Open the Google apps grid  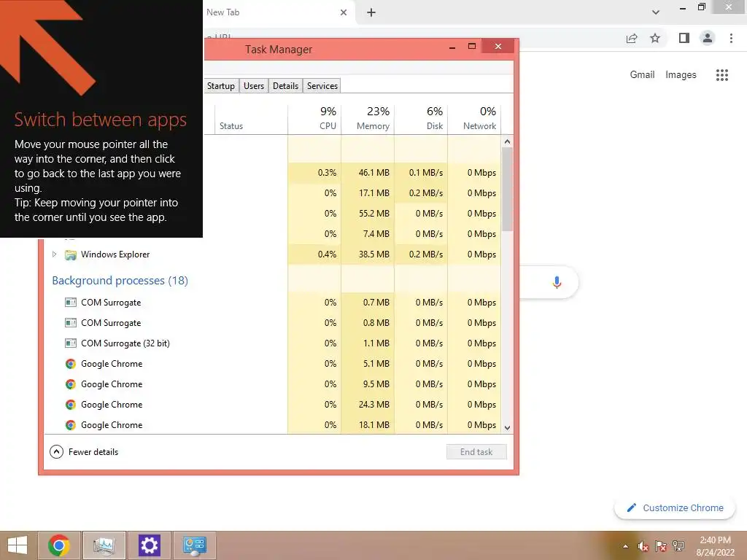point(721,75)
